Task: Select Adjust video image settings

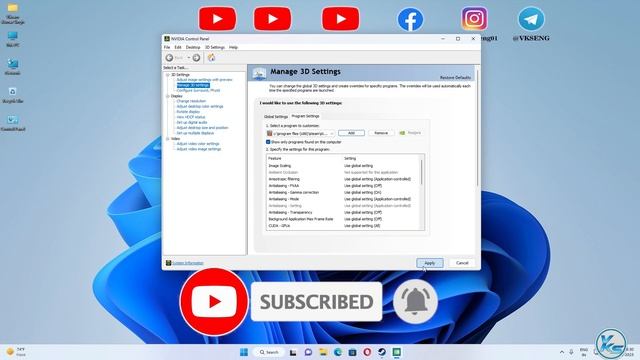Action: [198, 149]
